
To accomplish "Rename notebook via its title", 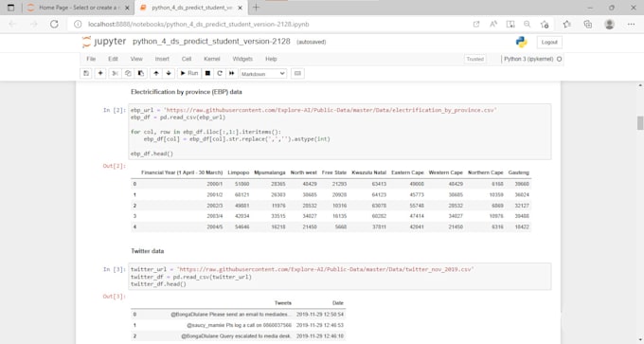I will (211, 42).
